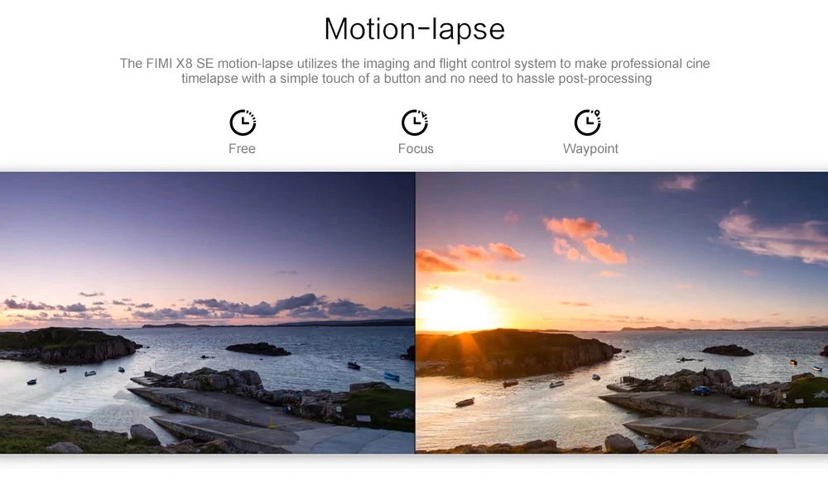828x504 pixels.
Task: Click the Free motion-lapse clock icon
Action: click(x=243, y=122)
